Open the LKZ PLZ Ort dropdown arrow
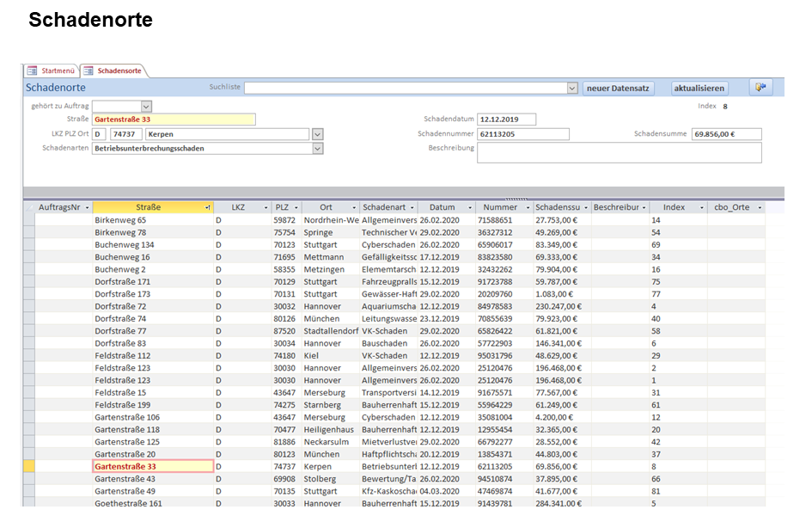 (318, 134)
